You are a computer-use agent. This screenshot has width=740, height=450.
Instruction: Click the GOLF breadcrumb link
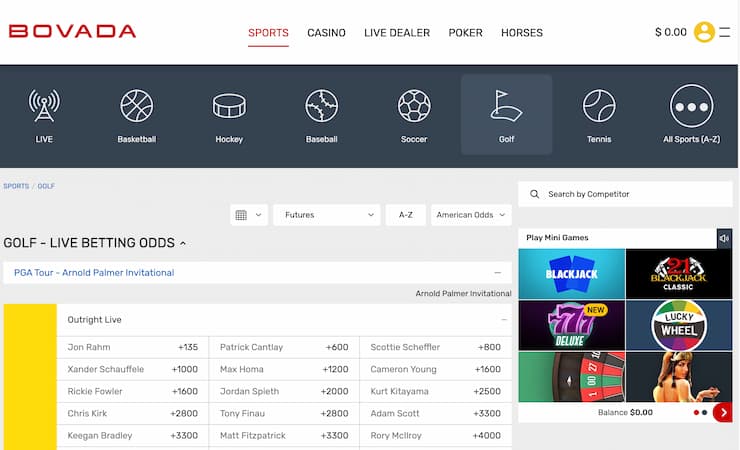[46, 186]
